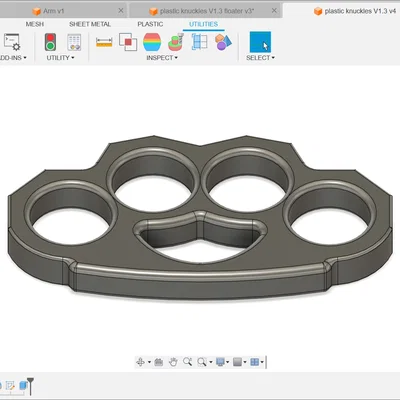The image size is (400, 400).
Task: Open the SELECT dropdown menu
Action: point(260,58)
